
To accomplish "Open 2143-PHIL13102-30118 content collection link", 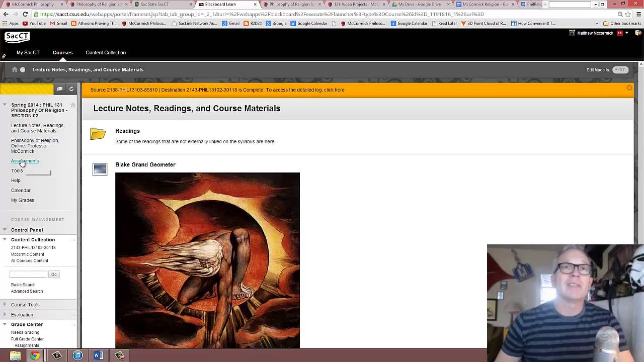I will pyautogui.click(x=33, y=248).
